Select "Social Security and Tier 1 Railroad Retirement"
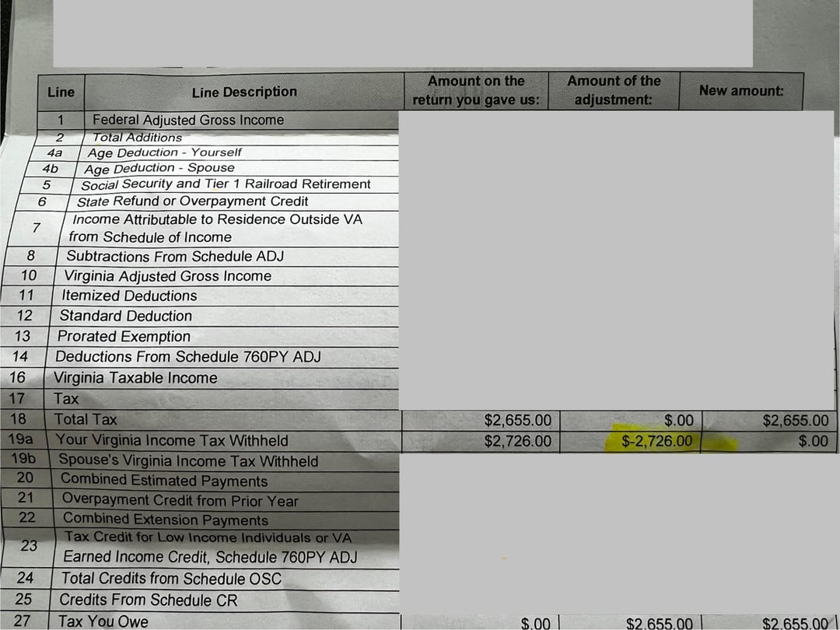The height and width of the screenshot is (630, 840). click(226, 184)
